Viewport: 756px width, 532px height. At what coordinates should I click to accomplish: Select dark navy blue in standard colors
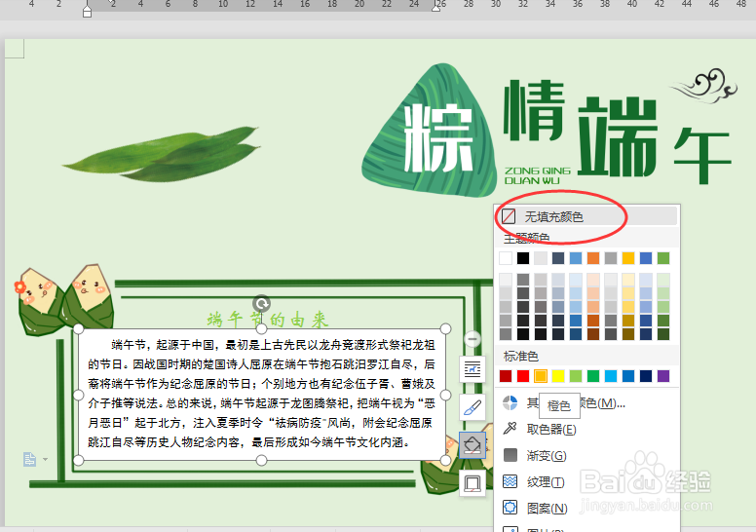coord(646,376)
